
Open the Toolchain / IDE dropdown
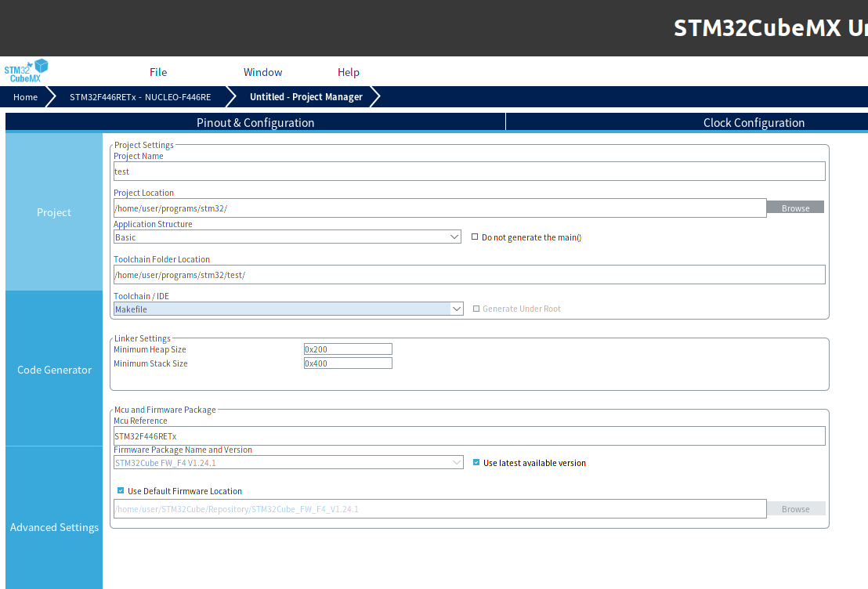288,309
